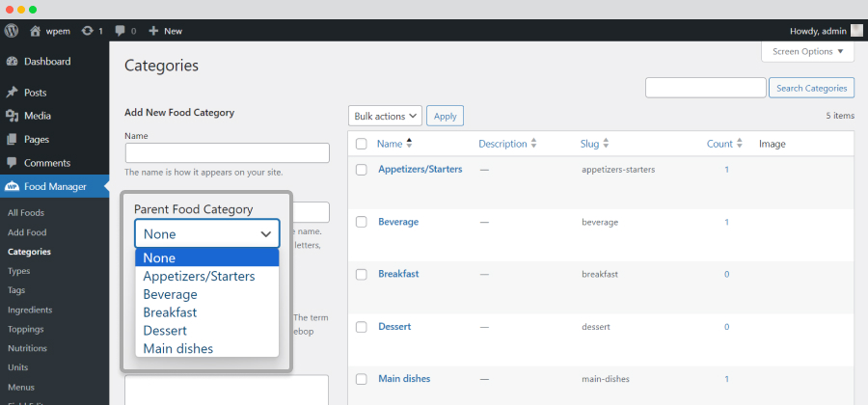This screenshot has height=405, width=868.
Task: Click the plus New icon
Action: 153,31
